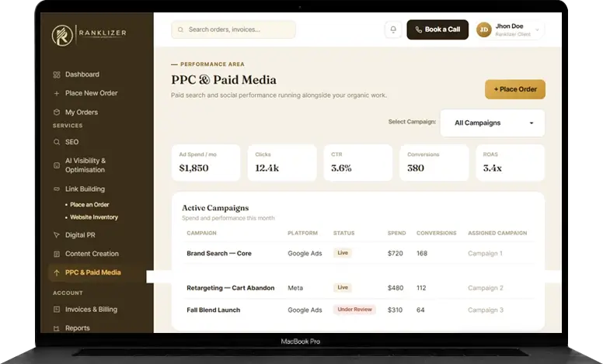The width and height of the screenshot is (603, 364).
Task: Expand the Jhon Doe account chevron
Action: [537, 29]
